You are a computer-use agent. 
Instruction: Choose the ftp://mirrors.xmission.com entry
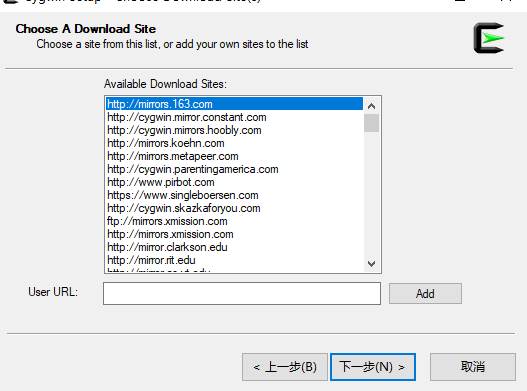(234, 221)
